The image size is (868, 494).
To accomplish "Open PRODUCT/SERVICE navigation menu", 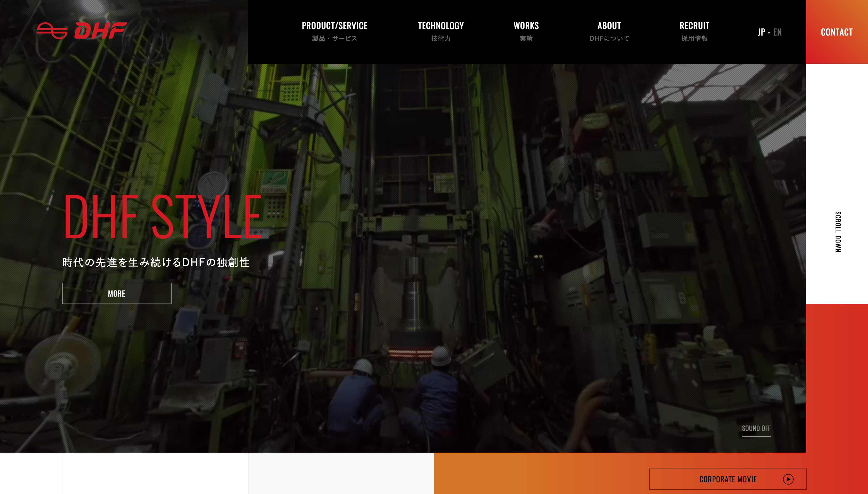I will pos(334,32).
